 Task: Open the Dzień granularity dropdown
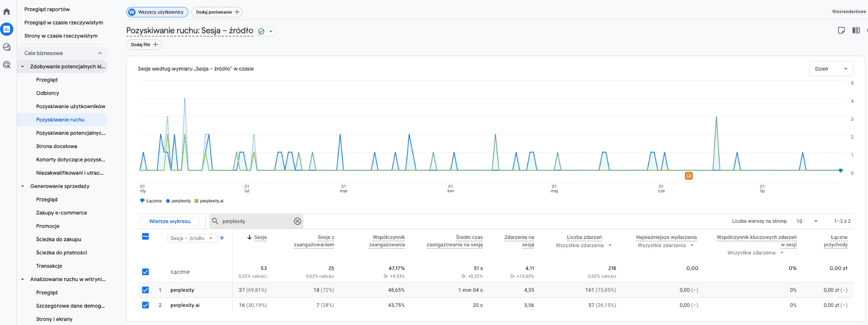831,69
